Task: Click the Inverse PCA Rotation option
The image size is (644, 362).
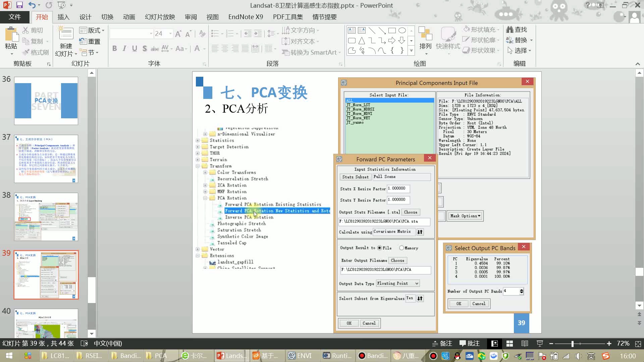Action: tap(249, 217)
